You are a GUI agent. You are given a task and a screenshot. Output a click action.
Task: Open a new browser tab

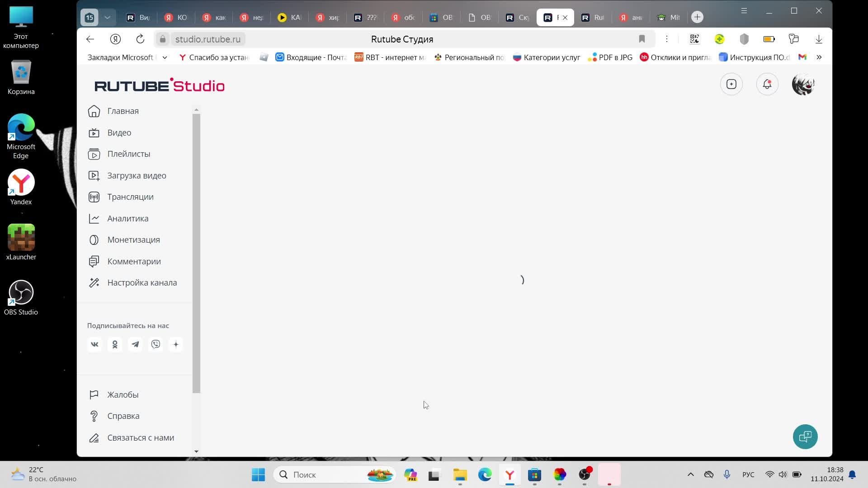click(x=697, y=17)
